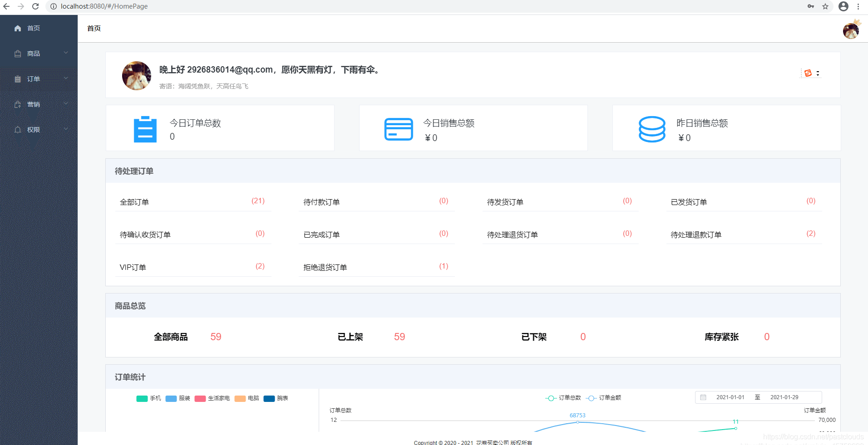The width and height of the screenshot is (868, 445).
Task: Click the 生活家电 red legend swatch
Action: [200, 398]
